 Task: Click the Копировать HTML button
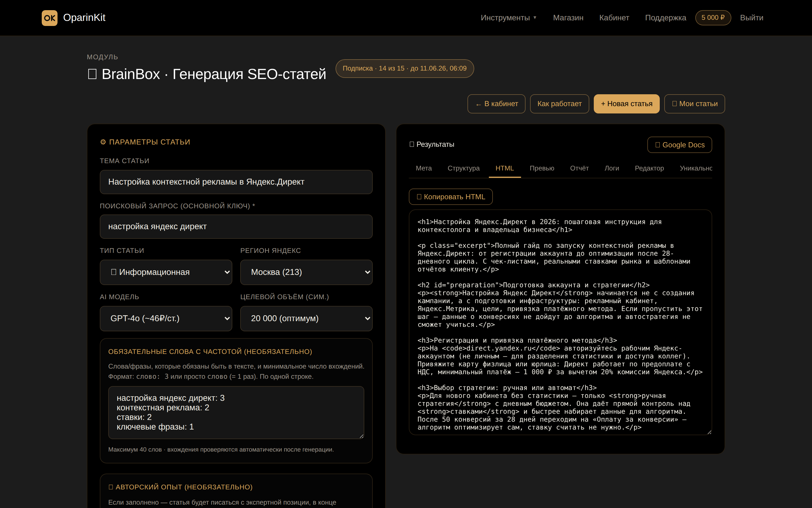[x=451, y=197]
